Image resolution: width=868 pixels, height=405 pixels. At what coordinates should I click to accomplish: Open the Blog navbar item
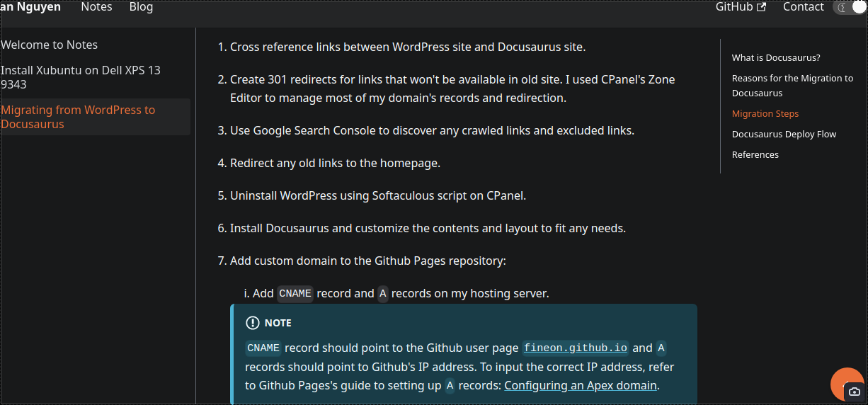coord(141,7)
